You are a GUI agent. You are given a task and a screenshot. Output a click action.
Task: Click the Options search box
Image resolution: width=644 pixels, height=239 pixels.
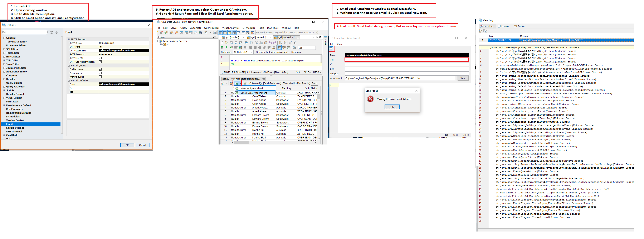coord(25,32)
